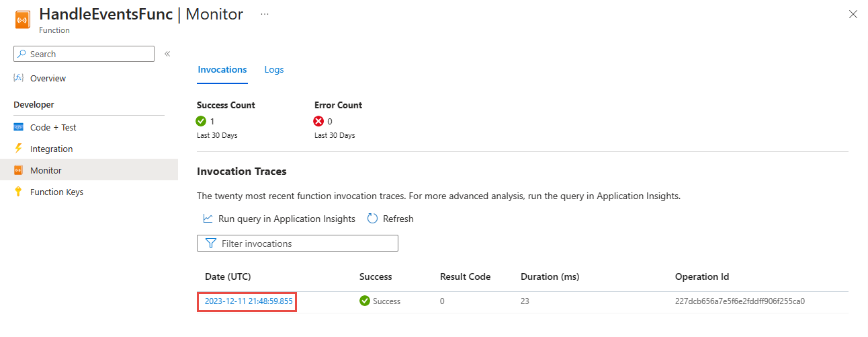Viewport: 868px width, 337px height.
Task: Click the Operation Id column header
Action: coord(702,276)
